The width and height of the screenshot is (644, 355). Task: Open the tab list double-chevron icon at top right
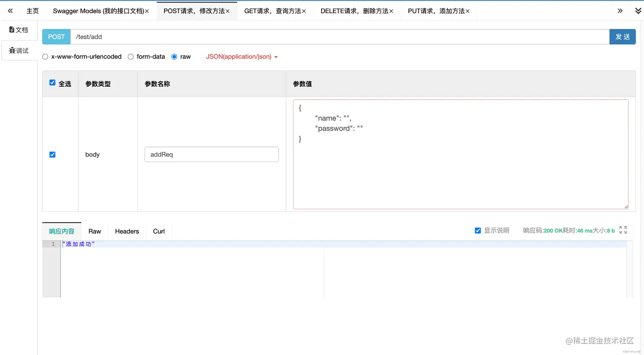(637, 11)
